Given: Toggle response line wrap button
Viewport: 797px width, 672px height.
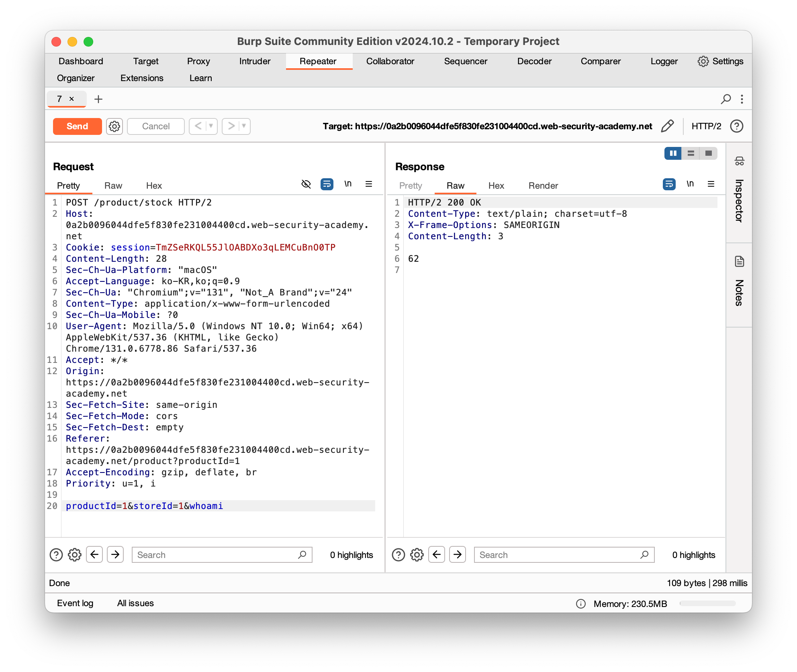Looking at the screenshot, I should (x=669, y=184).
